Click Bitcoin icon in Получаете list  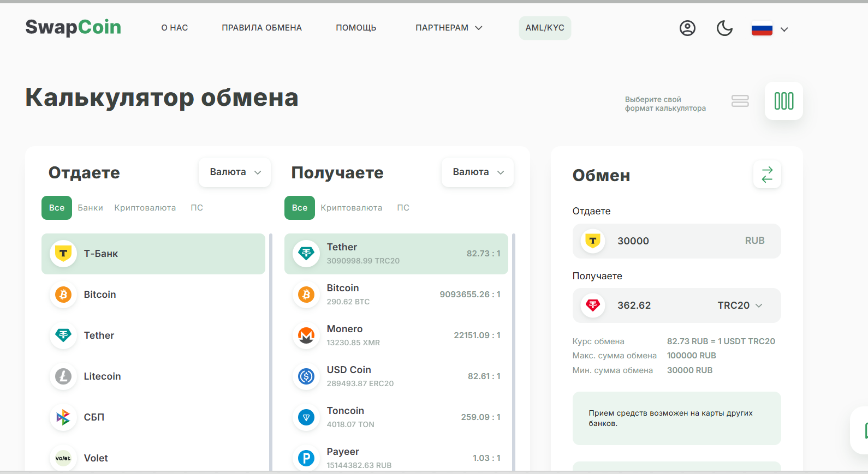click(306, 295)
